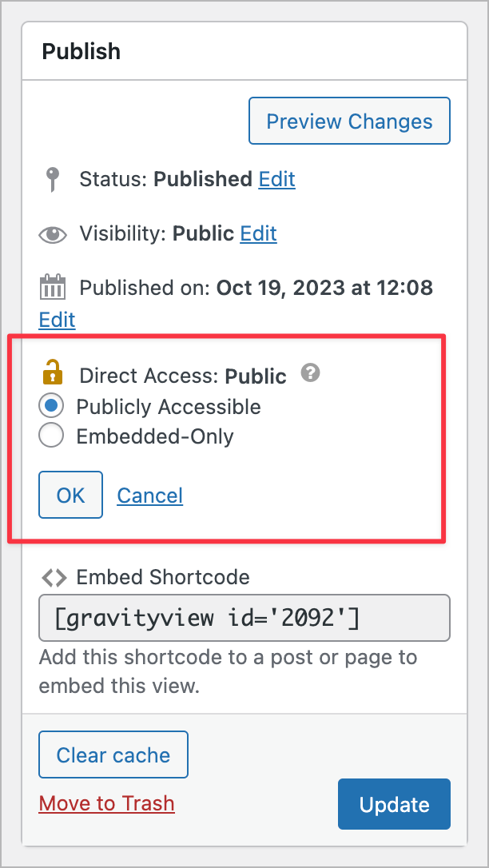The width and height of the screenshot is (489, 868).
Task: Edit the Published status
Action: point(276,179)
